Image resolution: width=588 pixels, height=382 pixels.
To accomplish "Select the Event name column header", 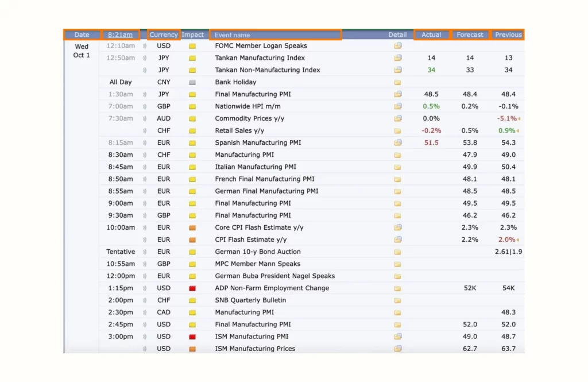I will [232, 34].
